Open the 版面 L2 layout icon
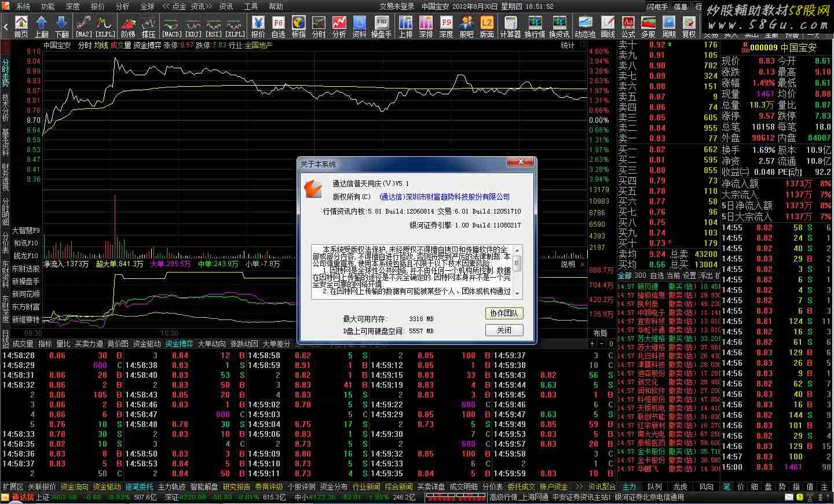The image size is (834, 504). pyautogui.click(x=487, y=27)
